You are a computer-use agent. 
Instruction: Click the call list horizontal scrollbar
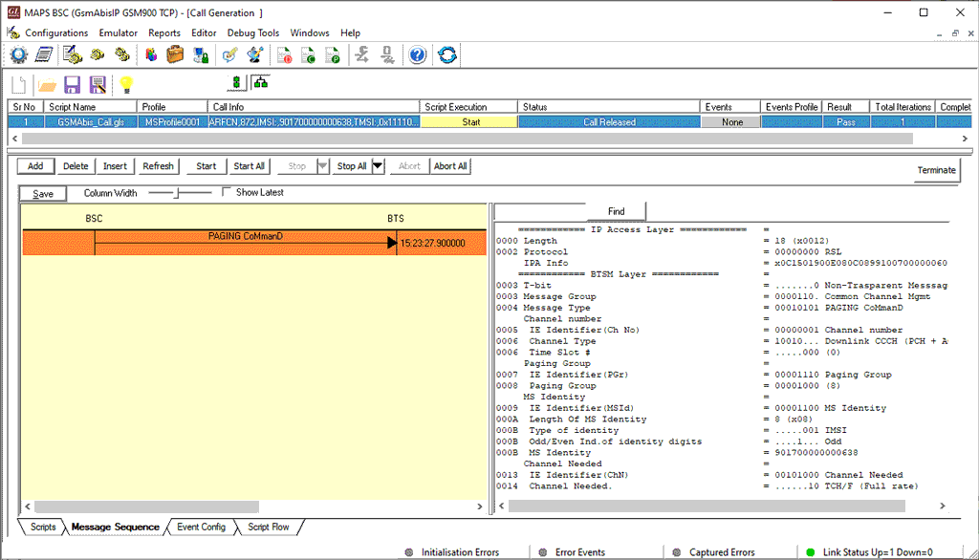click(x=467, y=139)
